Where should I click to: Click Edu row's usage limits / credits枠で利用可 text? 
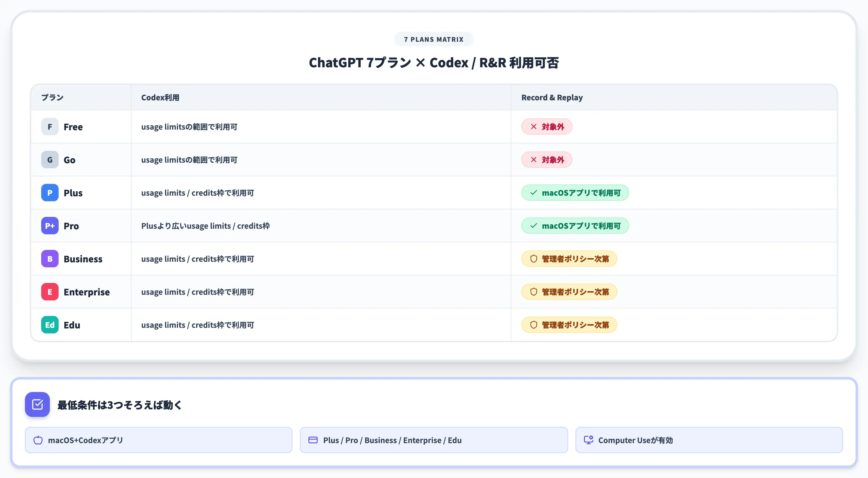point(197,325)
